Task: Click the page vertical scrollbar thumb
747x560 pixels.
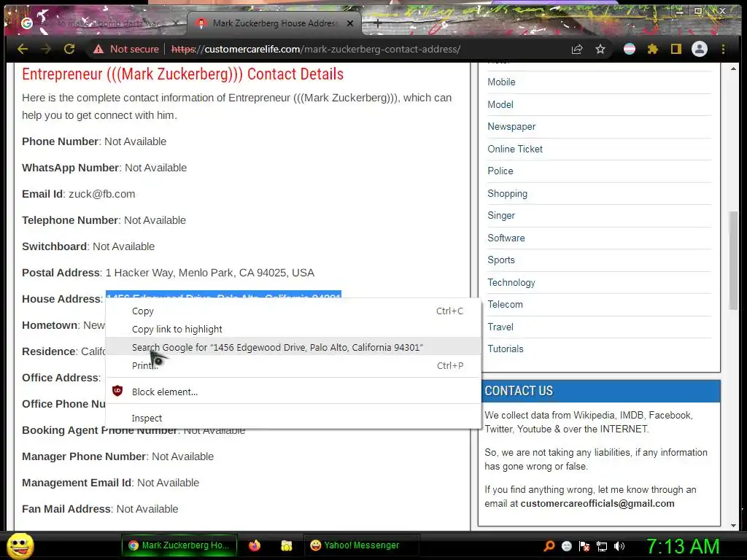Action: [x=733, y=260]
